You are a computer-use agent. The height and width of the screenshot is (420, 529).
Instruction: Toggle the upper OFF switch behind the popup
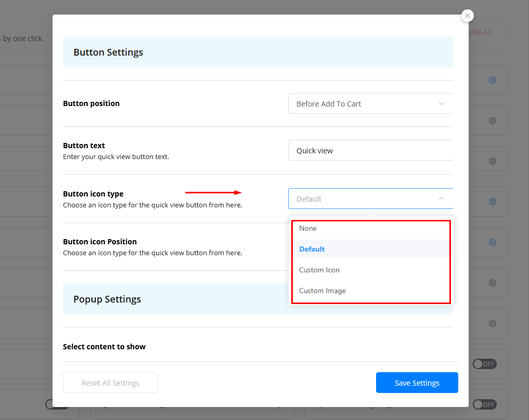coord(484,364)
